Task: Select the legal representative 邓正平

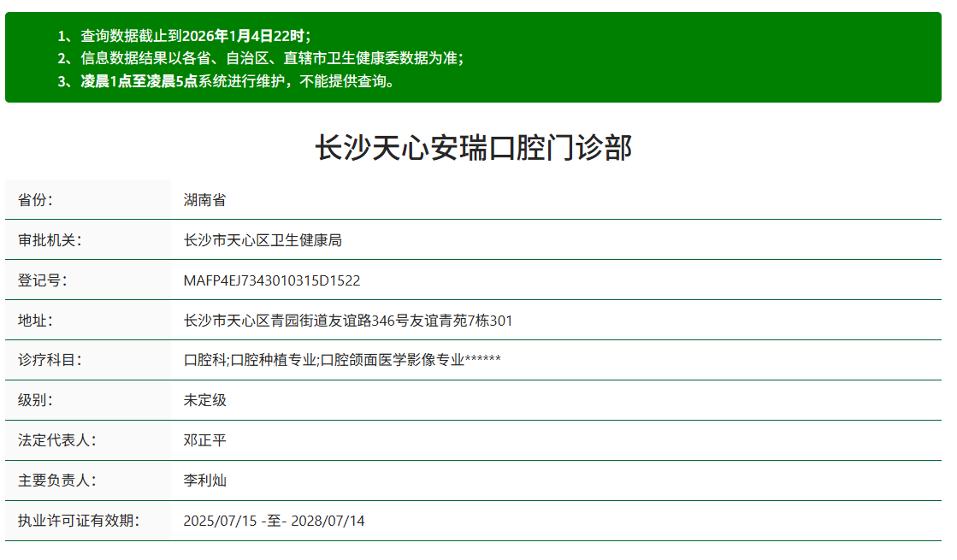Action: coord(206,440)
